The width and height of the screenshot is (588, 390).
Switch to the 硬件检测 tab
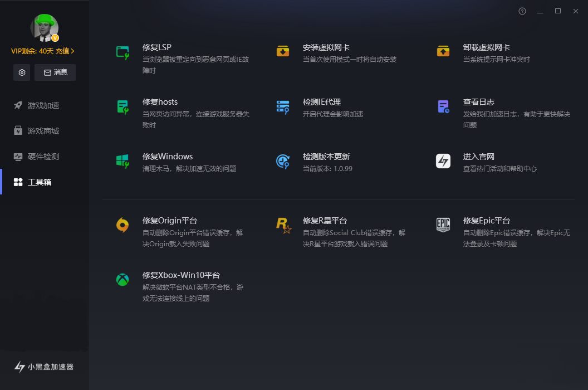click(45, 157)
